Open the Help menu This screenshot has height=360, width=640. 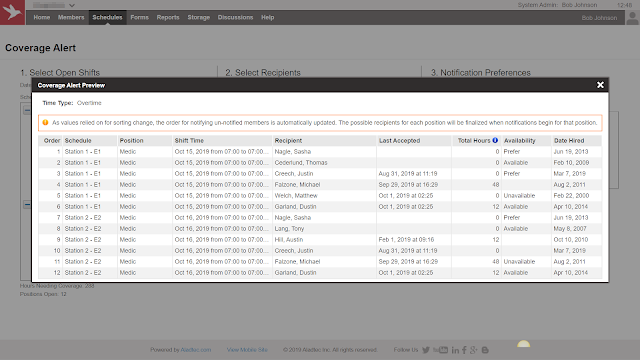[268, 18]
